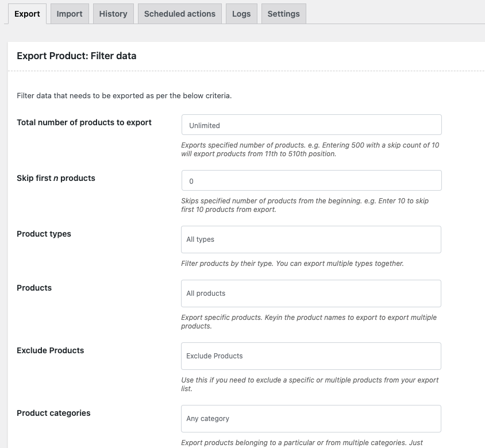Click the Products field label
Image resolution: width=485 pixels, height=448 pixels.
tap(34, 288)
